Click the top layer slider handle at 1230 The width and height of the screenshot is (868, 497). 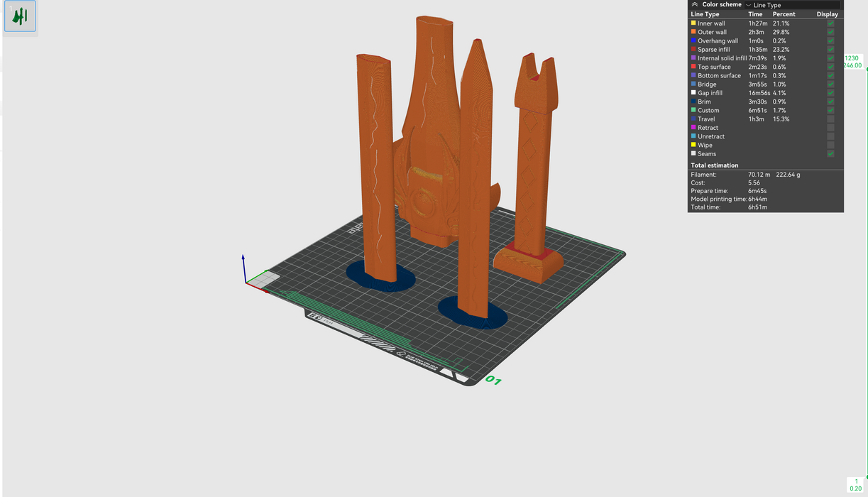tap(852, 62)
